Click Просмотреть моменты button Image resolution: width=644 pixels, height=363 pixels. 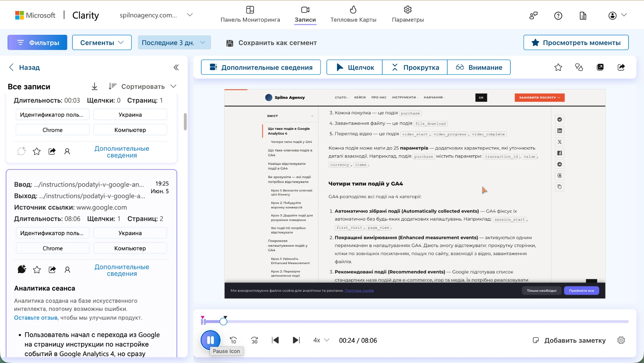tap(576, 43)
